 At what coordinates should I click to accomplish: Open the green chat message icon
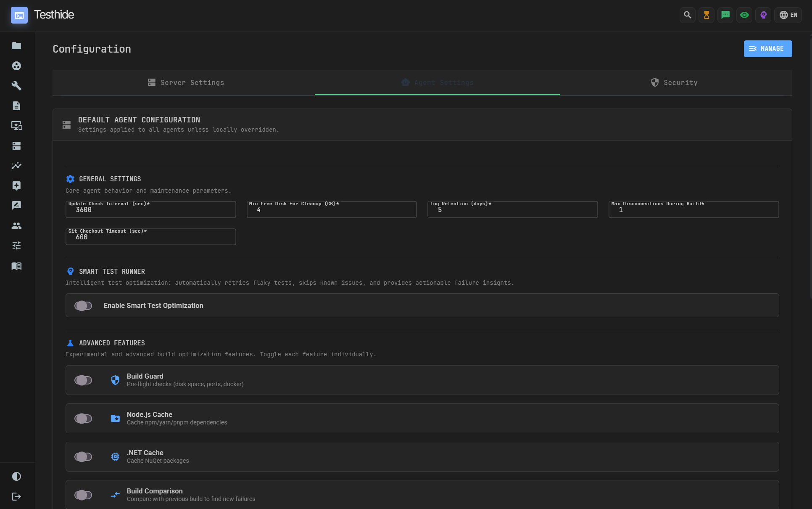725,15
